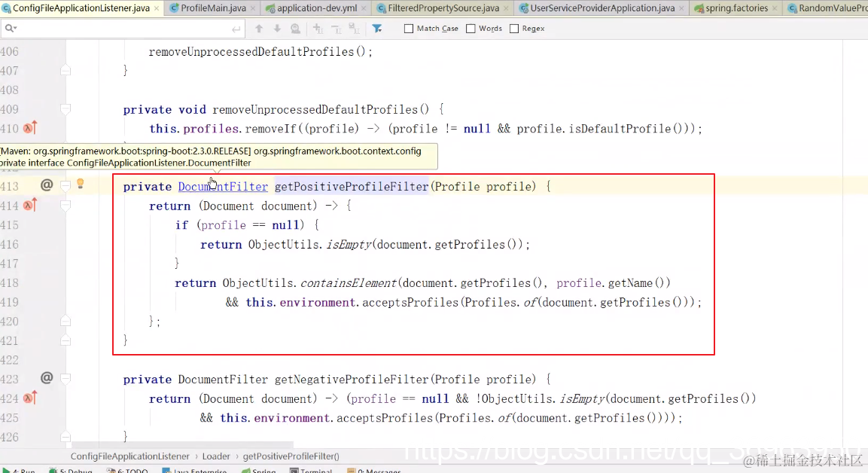Open FilteredPropertySource.java tab
Image resolution: width=868 pixels, height=473 pixels.
(443, 8)
